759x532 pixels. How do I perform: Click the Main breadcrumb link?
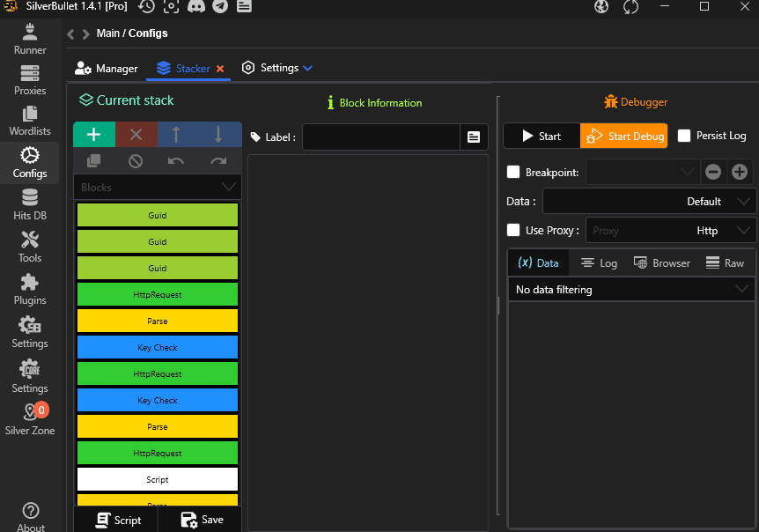(108, 33)
